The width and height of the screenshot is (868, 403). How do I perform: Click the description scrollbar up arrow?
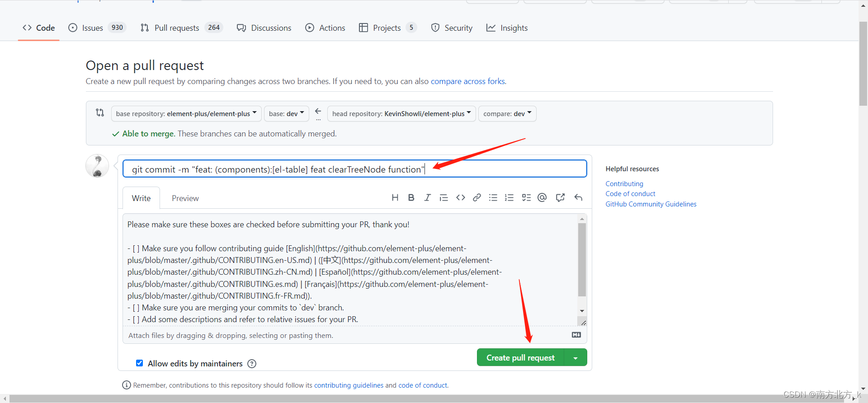(582, 219)
